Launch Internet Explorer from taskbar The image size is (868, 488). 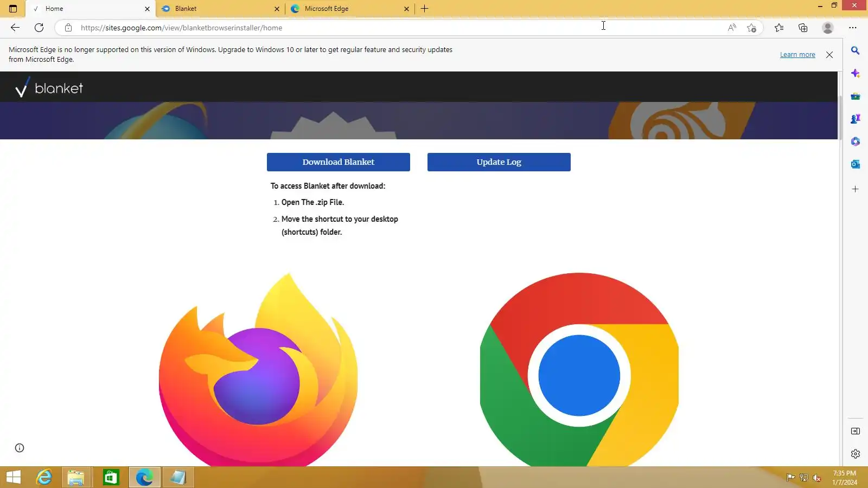44,477
